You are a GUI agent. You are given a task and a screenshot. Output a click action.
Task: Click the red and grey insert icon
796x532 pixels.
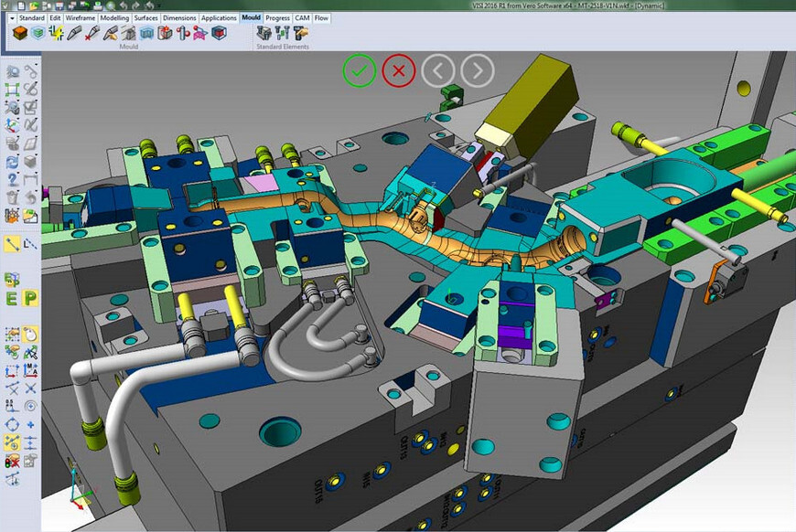(x=165, y=34)
